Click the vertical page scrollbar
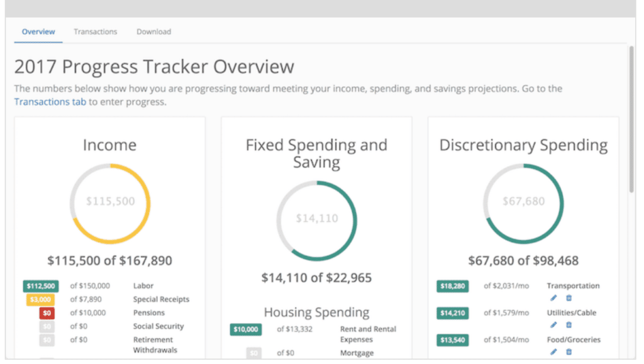 631,119
